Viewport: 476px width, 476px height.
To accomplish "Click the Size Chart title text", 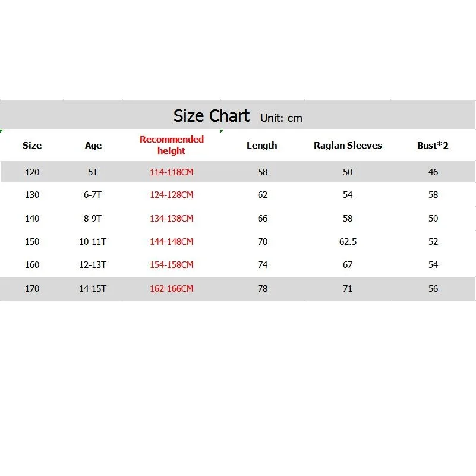I will click(211, 116).
